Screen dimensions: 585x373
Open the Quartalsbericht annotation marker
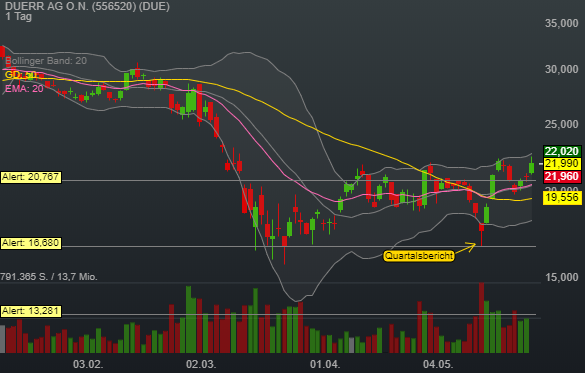pyautogui.click(x=419, y=256)
